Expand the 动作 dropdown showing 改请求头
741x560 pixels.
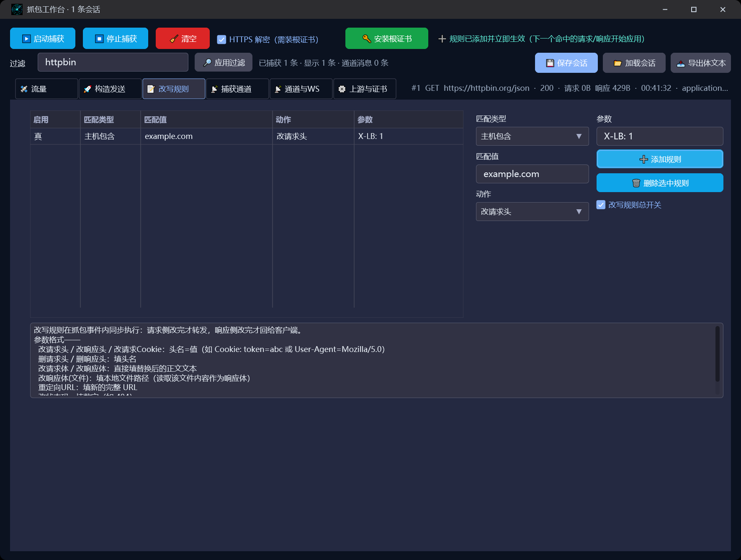coord(533,211)
